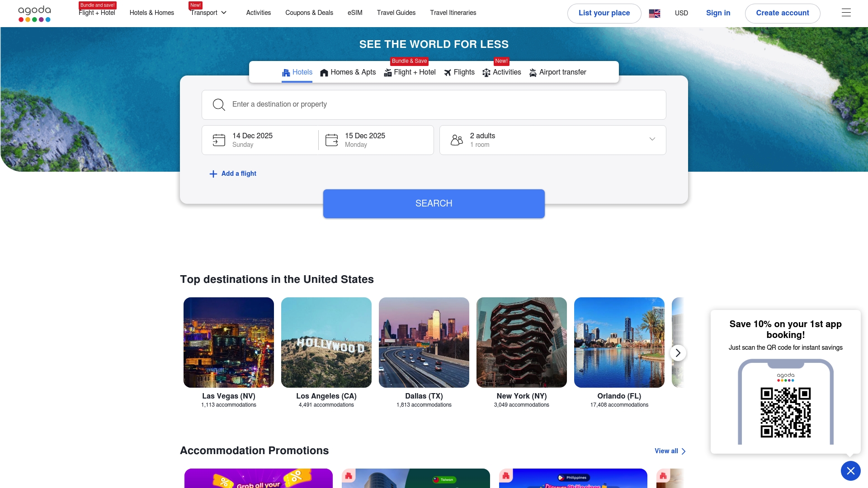This screenshot has height=488, width=868.
Task: Click the Agoda logo
Action: coord(34,13)
